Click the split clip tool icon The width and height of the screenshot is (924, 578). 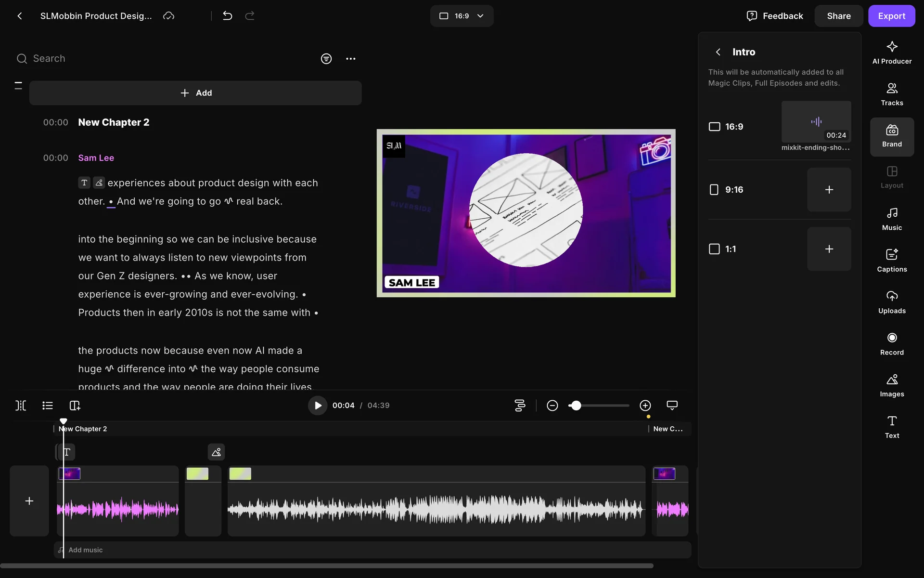[x=21, y=406]
